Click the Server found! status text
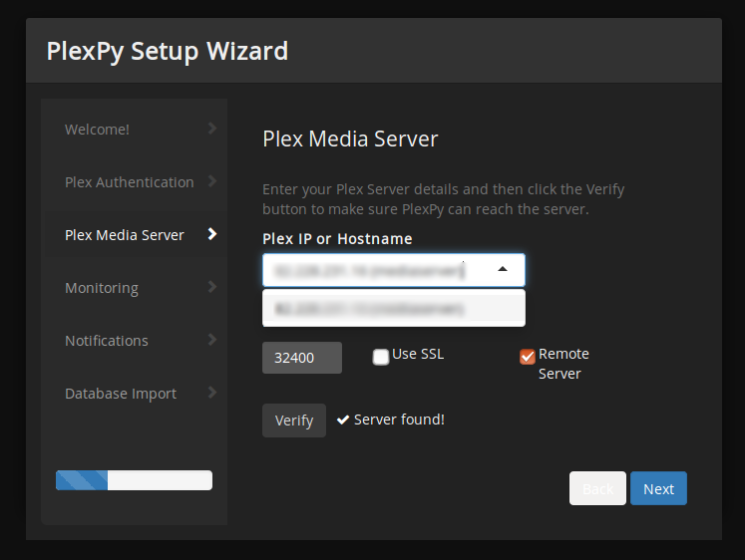Screen dimensions: 745x560 (399, 420)
